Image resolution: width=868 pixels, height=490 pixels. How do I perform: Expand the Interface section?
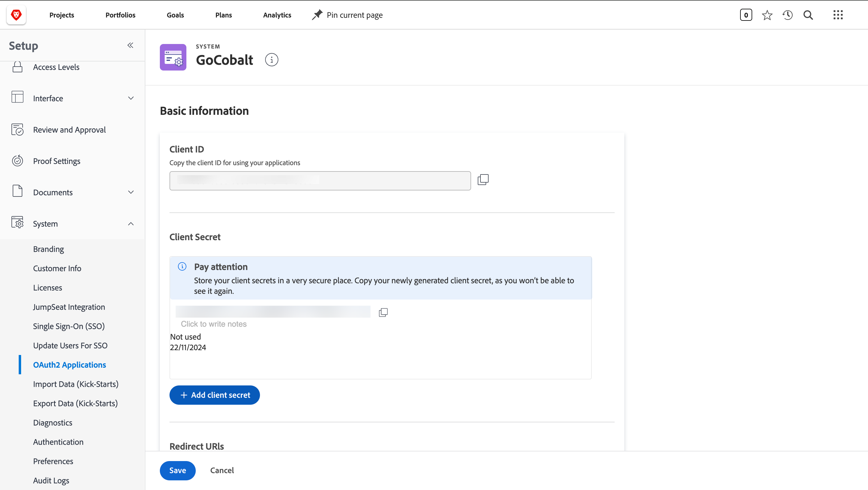click(x=131, y=98)
